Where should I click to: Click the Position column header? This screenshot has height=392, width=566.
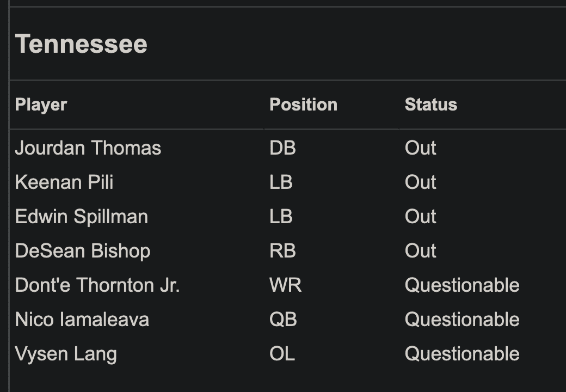[x=303, y=105]
